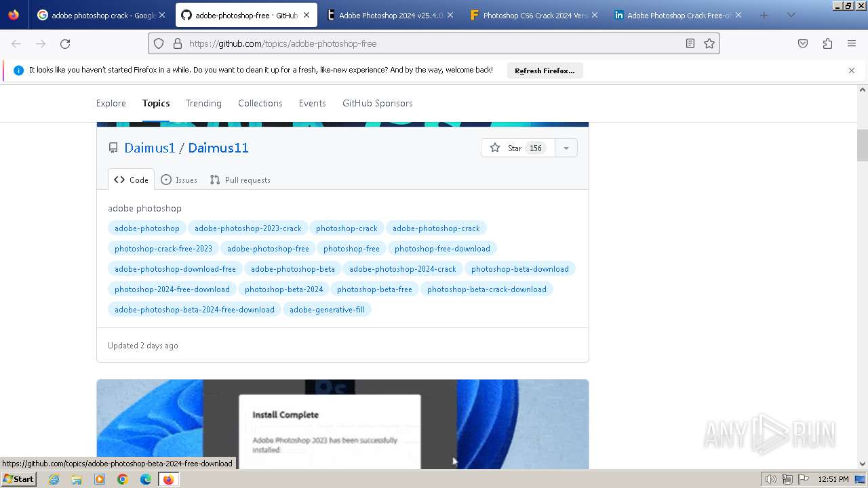Image resolution: width=868 pixels, height=488 pixels.
Task: Click the photoshop-crack-free-2023 topic tag
Action: 163,249
